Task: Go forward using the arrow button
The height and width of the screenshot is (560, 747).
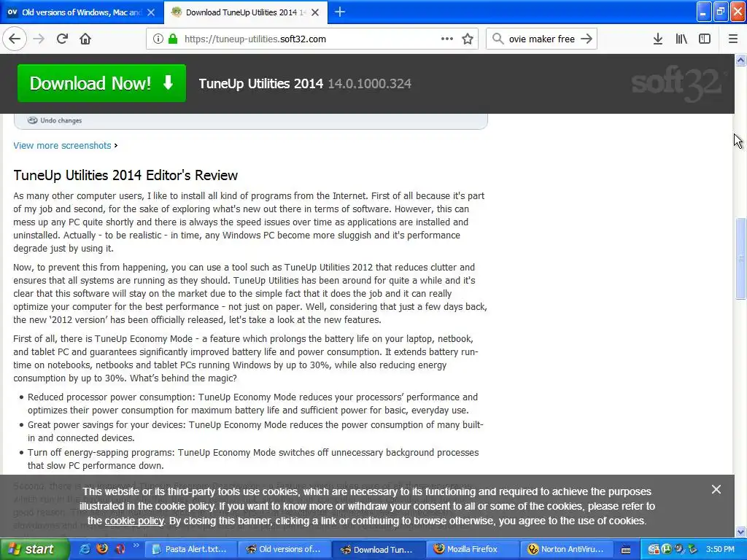Action: [39, 39]
